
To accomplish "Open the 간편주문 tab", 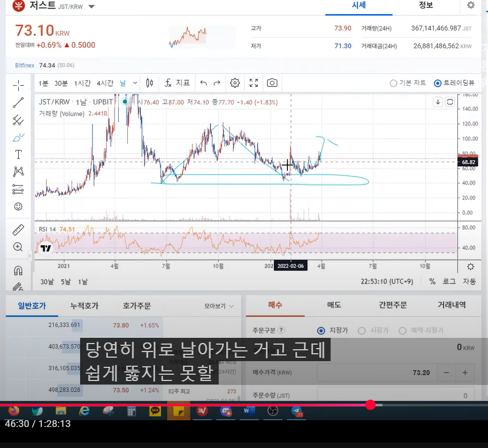I will (393, 305).
